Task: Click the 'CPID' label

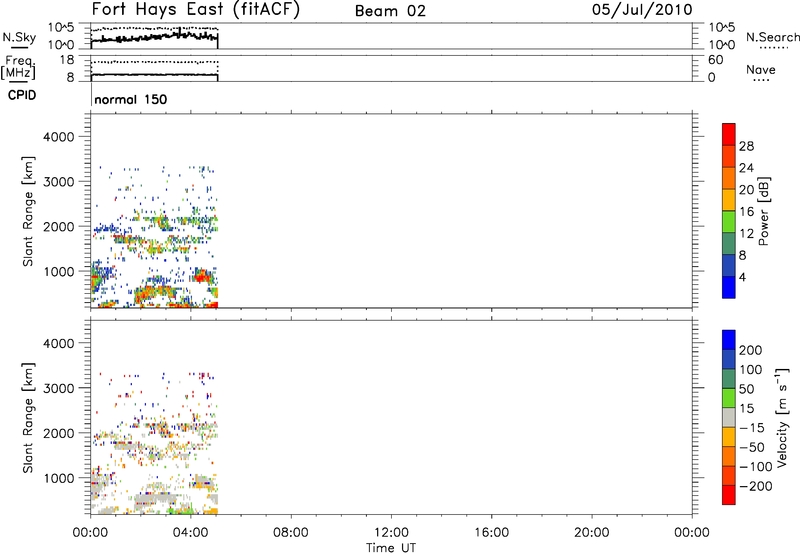Action: click(22, 95)
